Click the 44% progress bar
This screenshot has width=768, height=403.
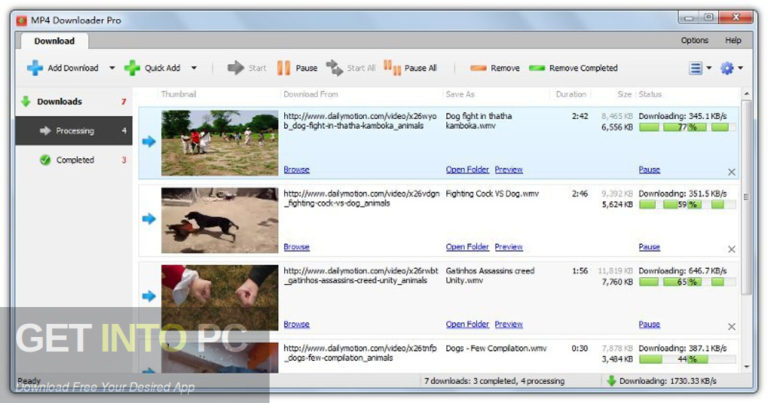pos(687,359)
